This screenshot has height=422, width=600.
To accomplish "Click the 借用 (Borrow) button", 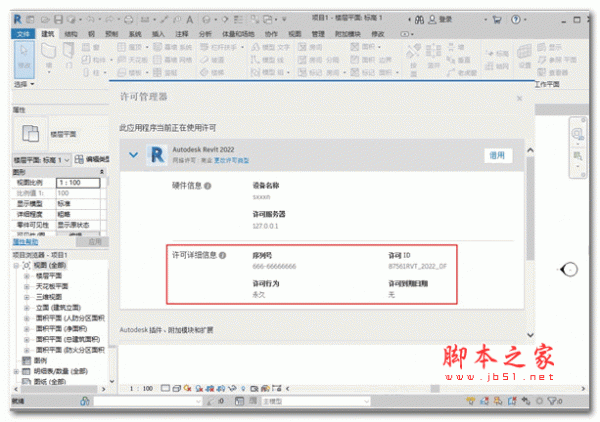I will (x=497, y=155).
